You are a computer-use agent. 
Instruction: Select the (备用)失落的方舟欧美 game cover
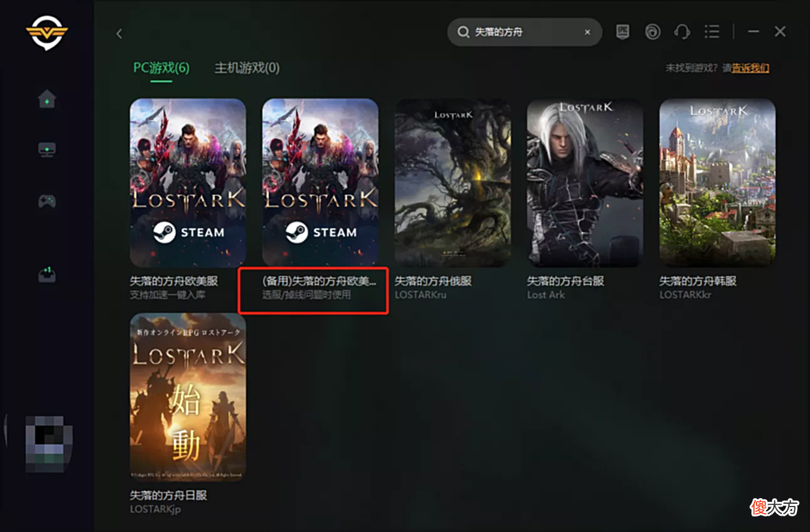tap(320, 183)
